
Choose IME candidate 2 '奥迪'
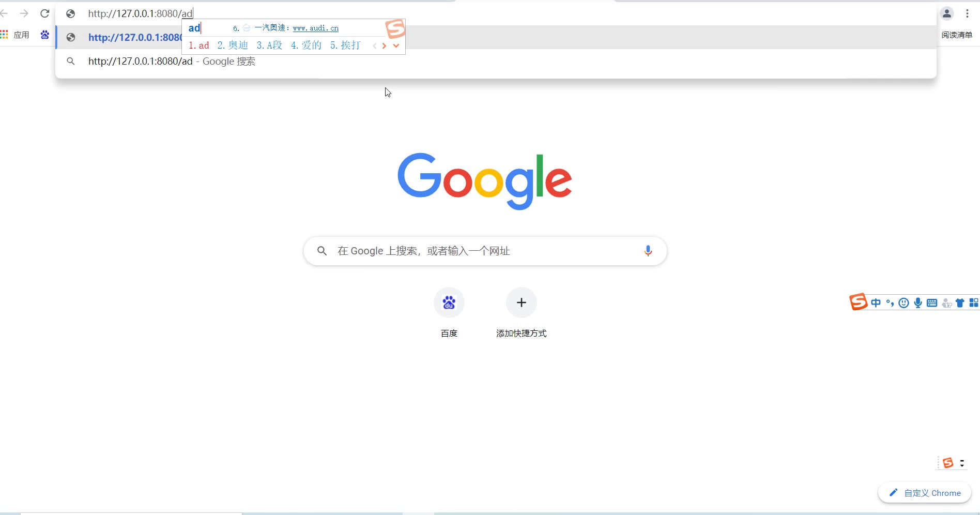pos(233,46)
